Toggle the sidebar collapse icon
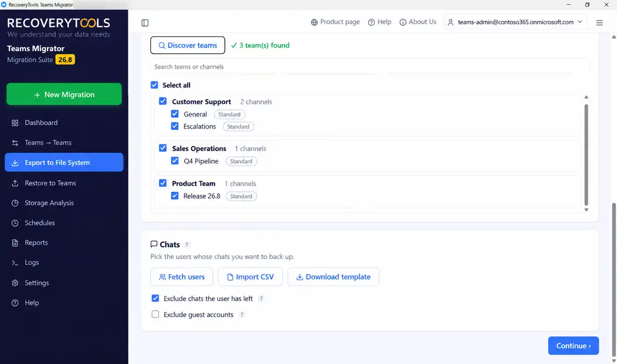Viewport: 617px width, 364px height. [145, 23]
